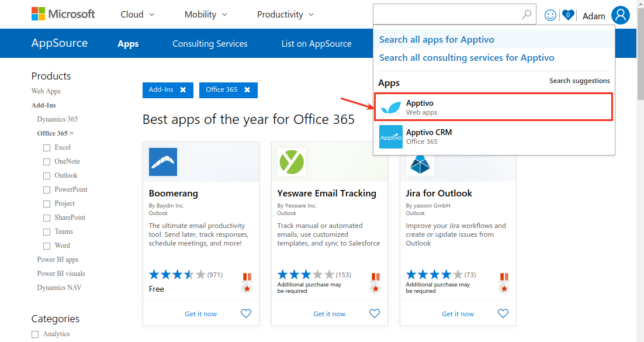The image size is (644, 342).
Task: Expand the Productivity dropdown menu
Action: coord(285,15)
